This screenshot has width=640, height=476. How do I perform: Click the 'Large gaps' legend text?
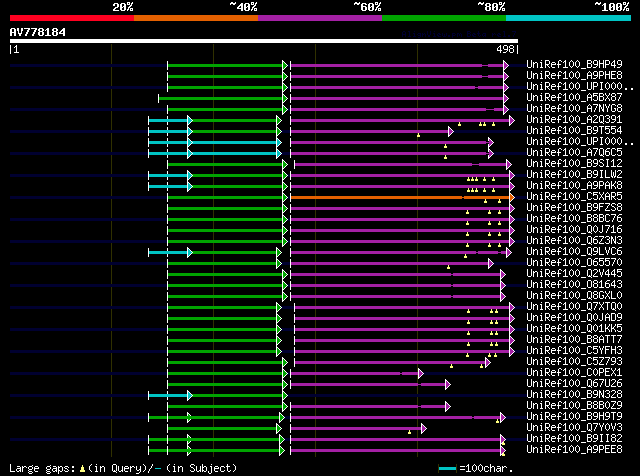point(42,468)
